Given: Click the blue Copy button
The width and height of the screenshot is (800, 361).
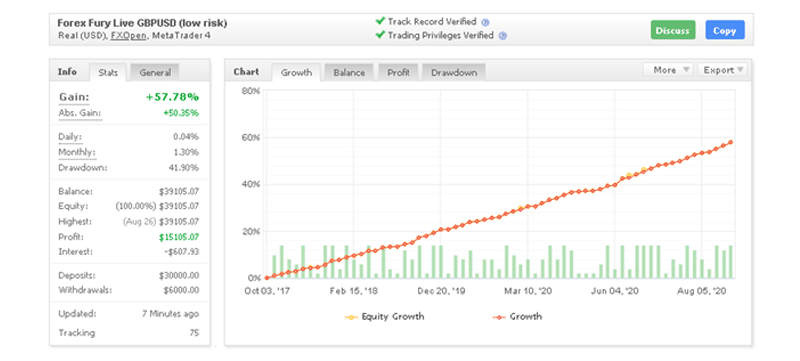Looking at the screenshot, I should pyautogui.click(x=724, y=31).
